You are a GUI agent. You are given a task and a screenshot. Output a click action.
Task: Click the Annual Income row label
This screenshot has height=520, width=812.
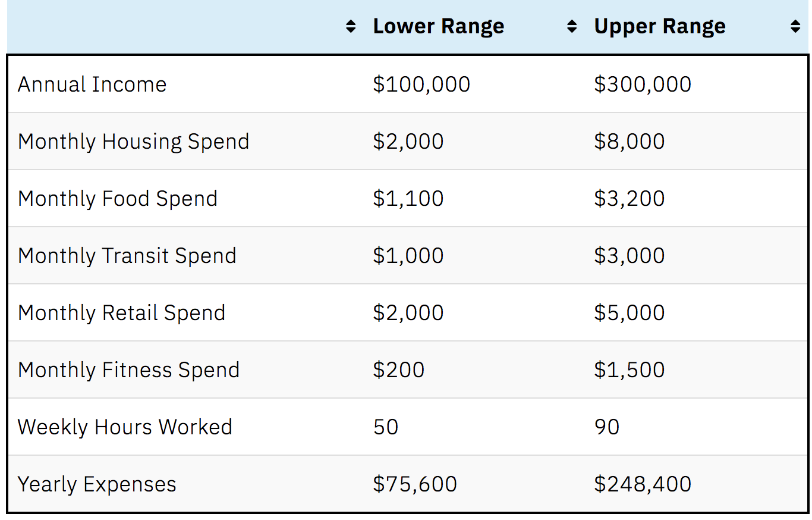point(92,84)
